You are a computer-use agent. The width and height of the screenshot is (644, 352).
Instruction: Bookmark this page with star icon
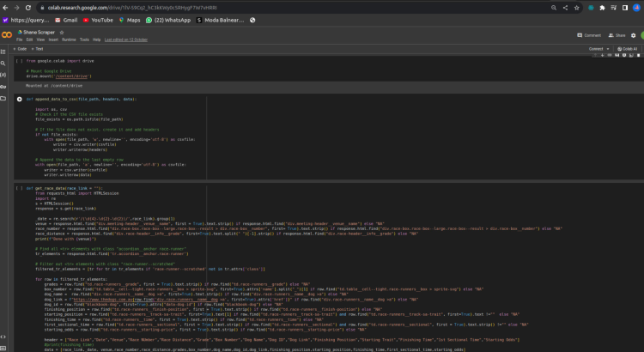(x=576, y=7)
